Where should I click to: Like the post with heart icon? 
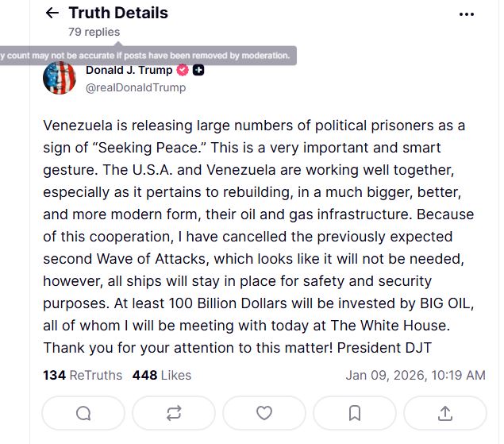264,412
